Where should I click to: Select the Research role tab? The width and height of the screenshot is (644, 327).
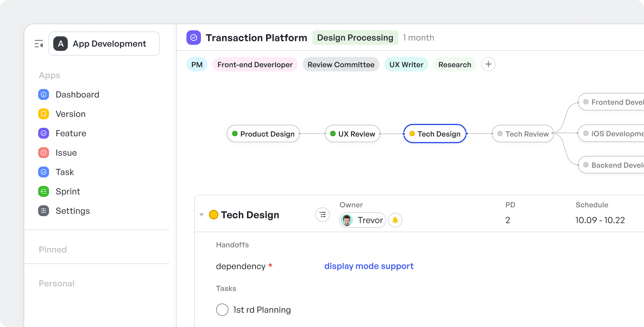click(454, 64)
